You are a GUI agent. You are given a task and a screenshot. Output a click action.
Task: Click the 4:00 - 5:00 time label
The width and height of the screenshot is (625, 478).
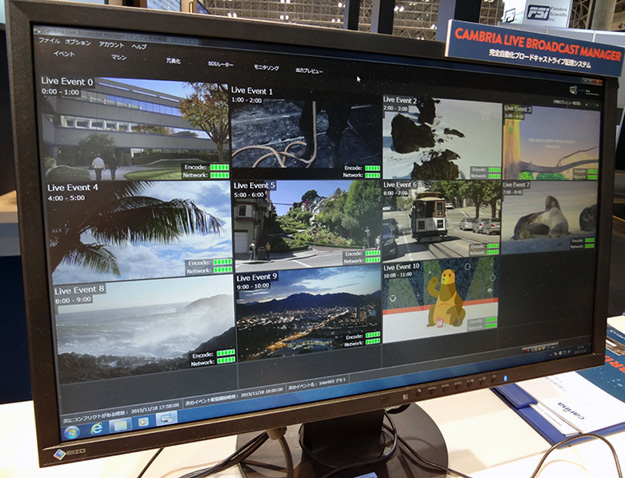click(x=66, y=198)
